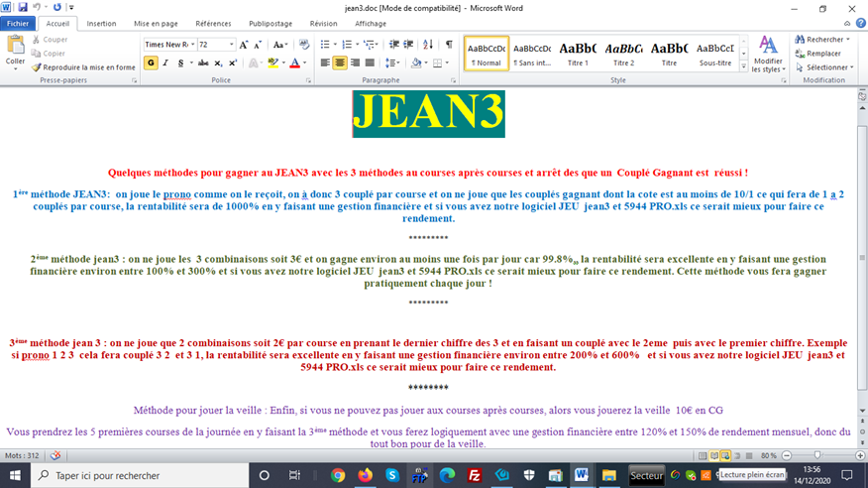The image size is (868, 488).
Task: Open the change case Aa dropdown
Action: pos(280,45)
